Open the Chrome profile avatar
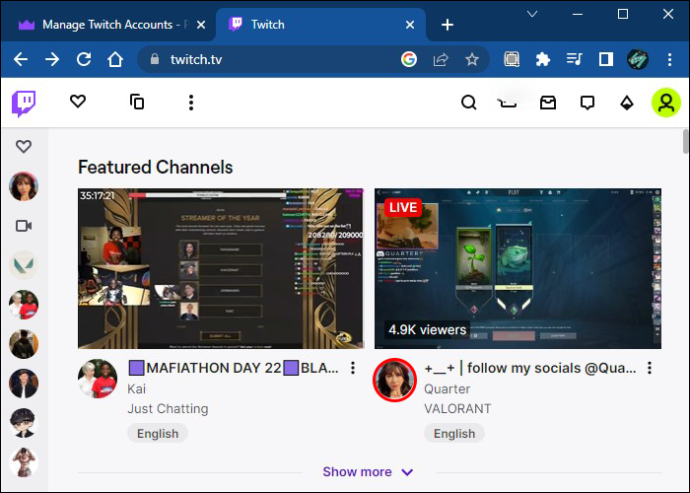The image size is (690, 493). (x=637, y=59)
